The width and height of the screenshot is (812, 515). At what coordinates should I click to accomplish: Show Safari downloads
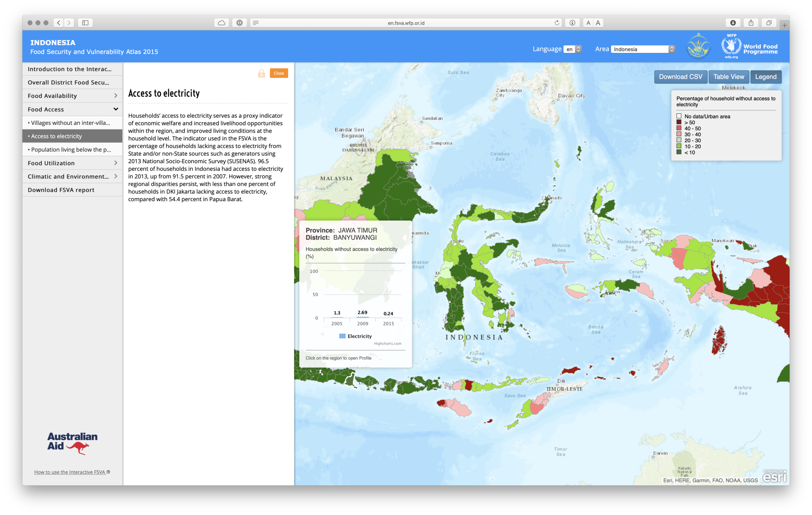click(x=733, y=23)
